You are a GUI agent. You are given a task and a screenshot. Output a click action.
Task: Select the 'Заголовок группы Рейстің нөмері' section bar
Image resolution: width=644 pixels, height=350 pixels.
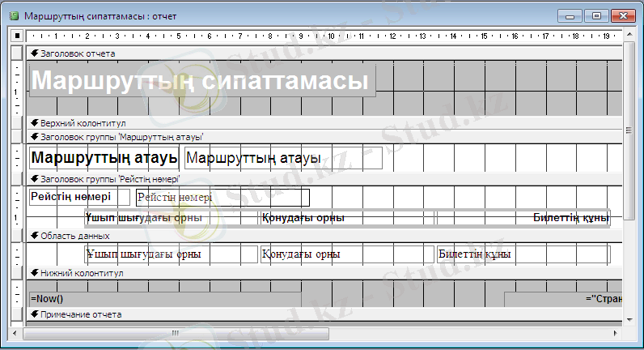324,179
